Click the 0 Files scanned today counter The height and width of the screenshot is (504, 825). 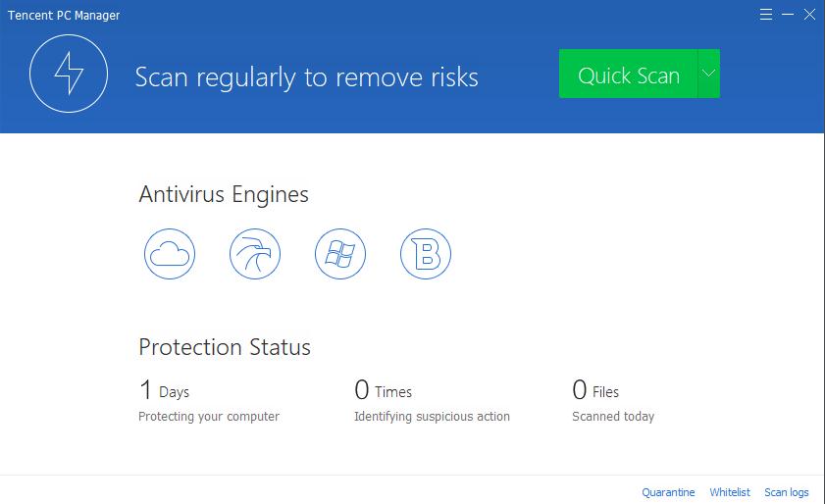[595, 390]
